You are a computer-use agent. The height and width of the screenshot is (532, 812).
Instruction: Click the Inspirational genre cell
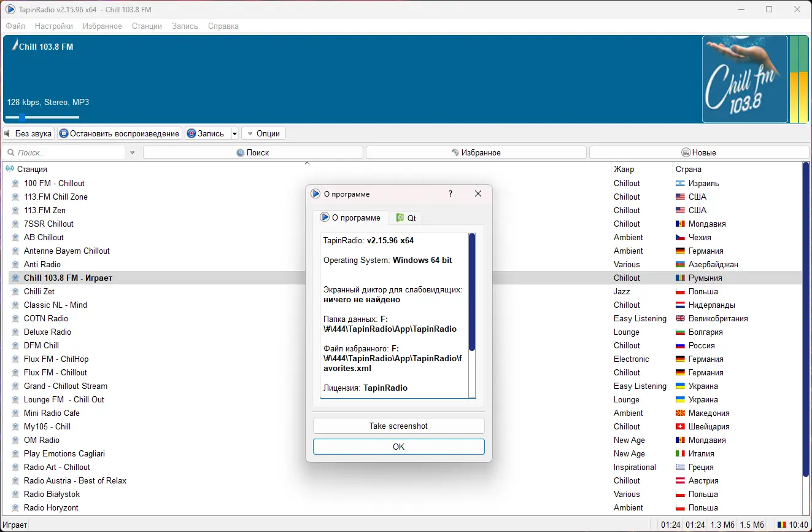pos(635,467)
